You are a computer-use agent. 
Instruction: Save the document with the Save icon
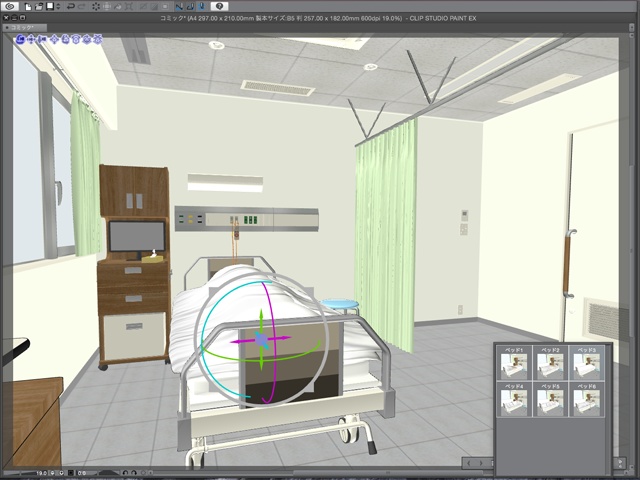[x=50, y=6]
